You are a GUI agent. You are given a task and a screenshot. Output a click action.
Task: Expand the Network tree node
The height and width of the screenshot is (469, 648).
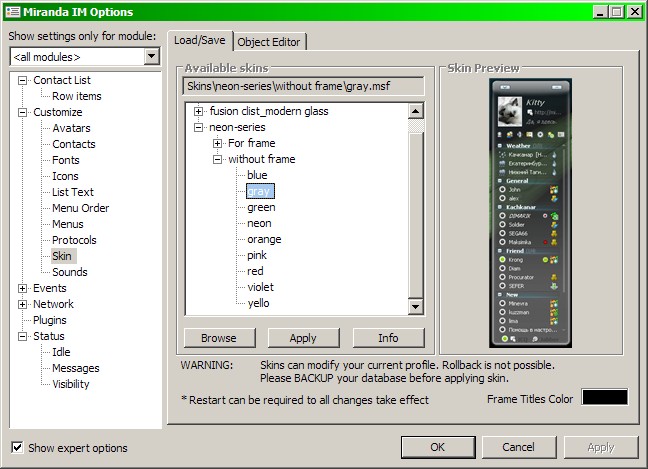(22, 305)
